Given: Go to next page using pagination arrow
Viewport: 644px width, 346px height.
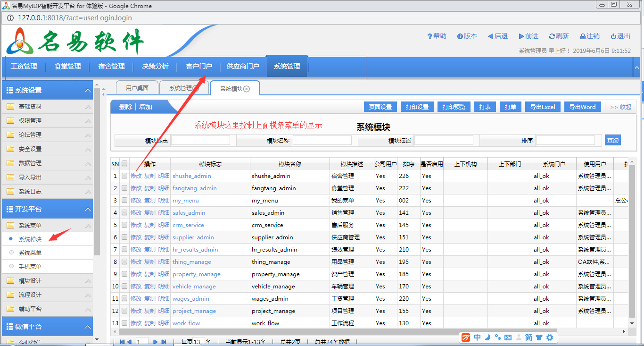Looking at the screenshot, I should point(156,340).
